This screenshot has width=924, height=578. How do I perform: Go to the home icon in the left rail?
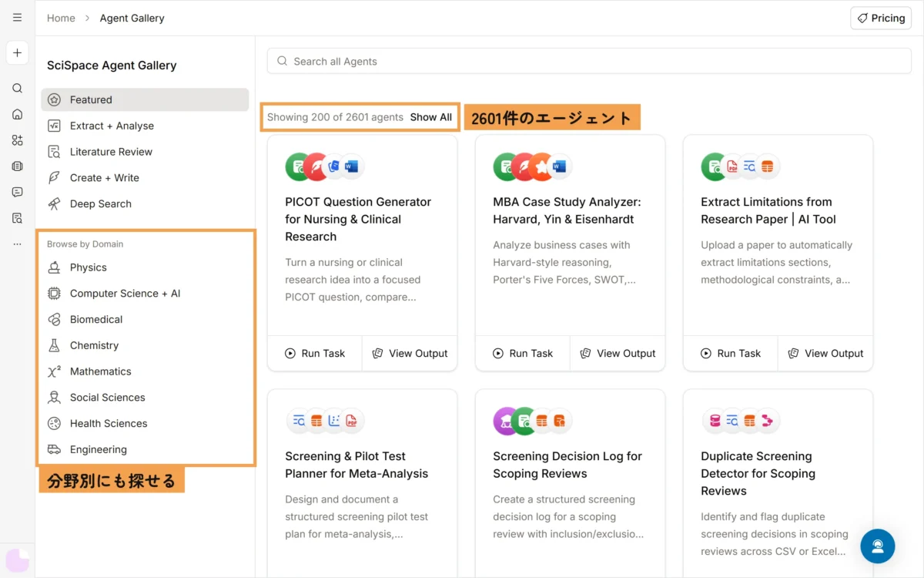point(17,114)
